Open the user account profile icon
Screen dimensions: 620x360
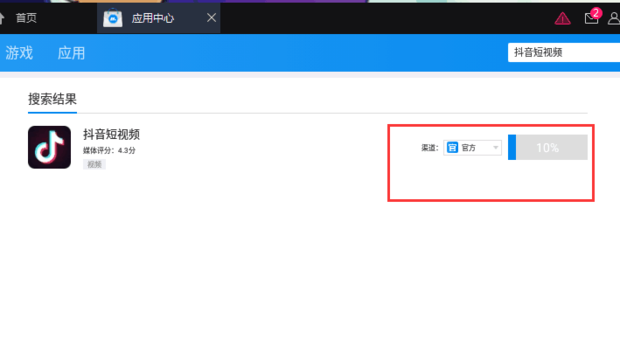click(x=614, y=18)
